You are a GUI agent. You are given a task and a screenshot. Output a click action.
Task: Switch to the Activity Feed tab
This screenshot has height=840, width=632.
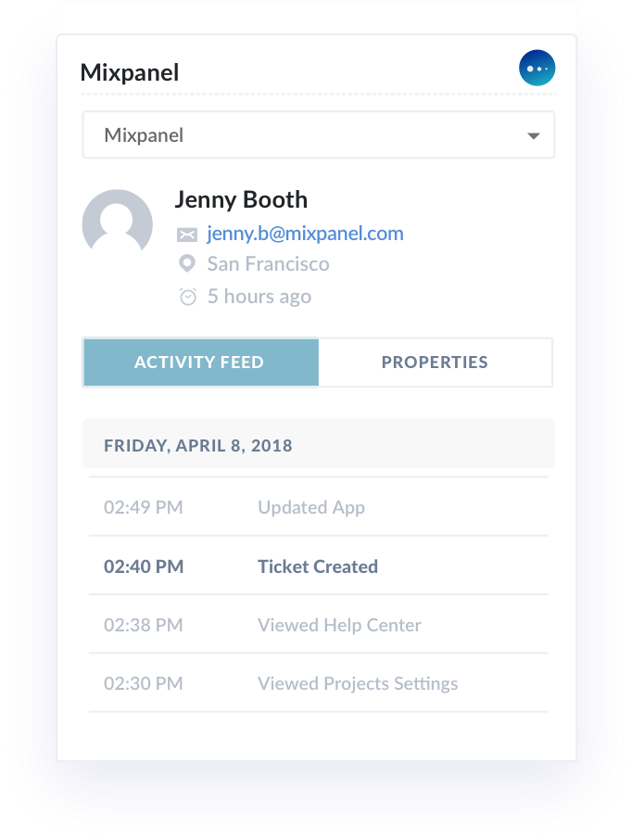click(199, 363)
